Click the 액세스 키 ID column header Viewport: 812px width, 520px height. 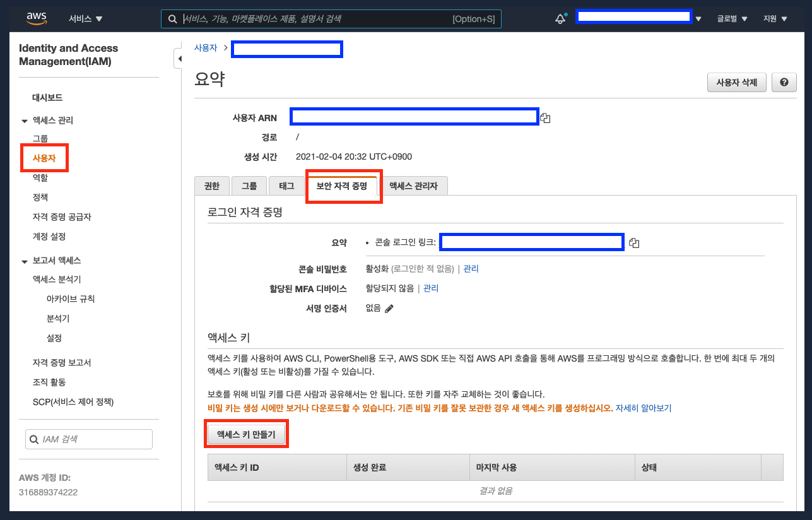tap(277, 468)
